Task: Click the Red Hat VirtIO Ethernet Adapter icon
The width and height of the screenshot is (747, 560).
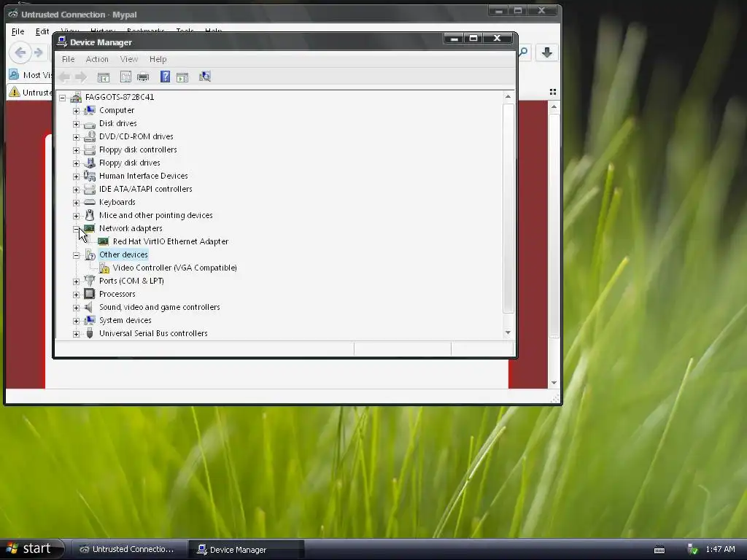Action: pyautogui.click(x=104, y=241)
